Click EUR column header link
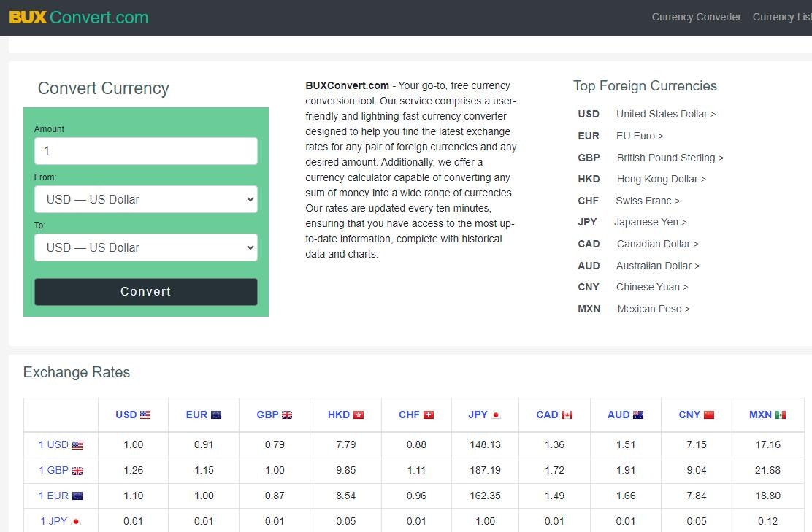812x532 pixels. (x=196, y=415)
